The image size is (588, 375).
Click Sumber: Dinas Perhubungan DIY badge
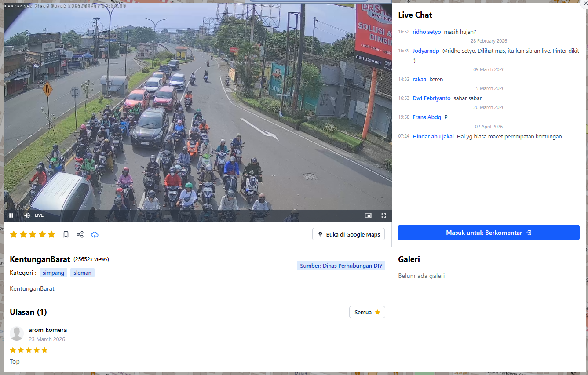click(341, 266)
